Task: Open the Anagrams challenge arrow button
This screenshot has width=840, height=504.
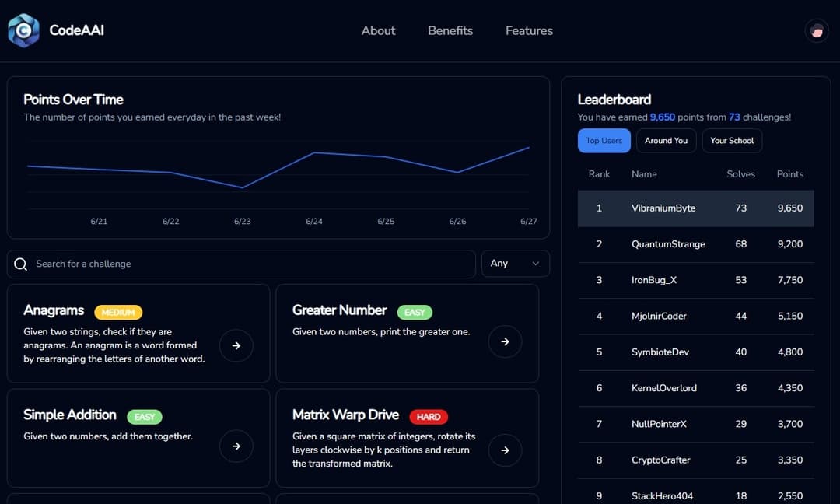Action: coord(236,345)
